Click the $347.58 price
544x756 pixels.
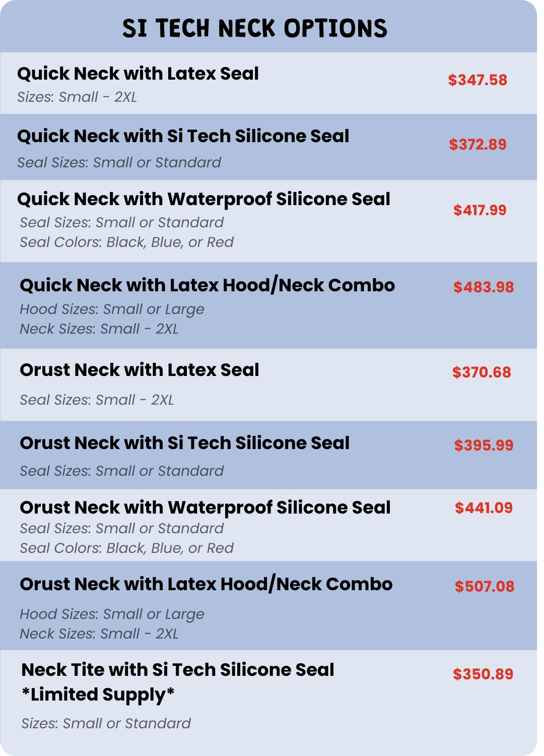click(477, 80)
